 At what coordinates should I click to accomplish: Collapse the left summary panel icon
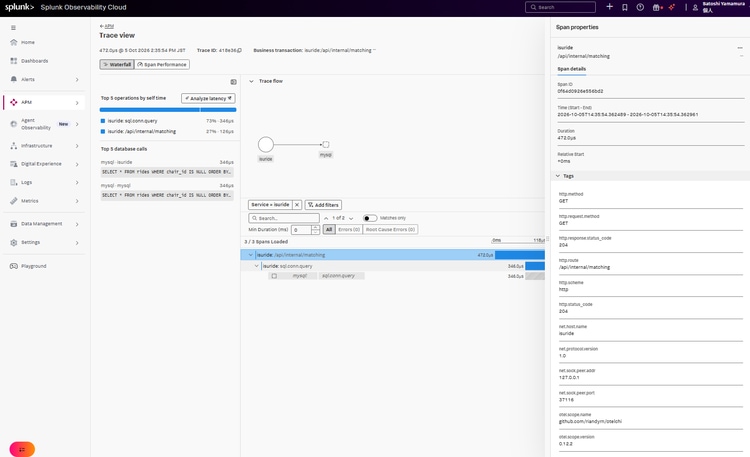pos(233,82)
